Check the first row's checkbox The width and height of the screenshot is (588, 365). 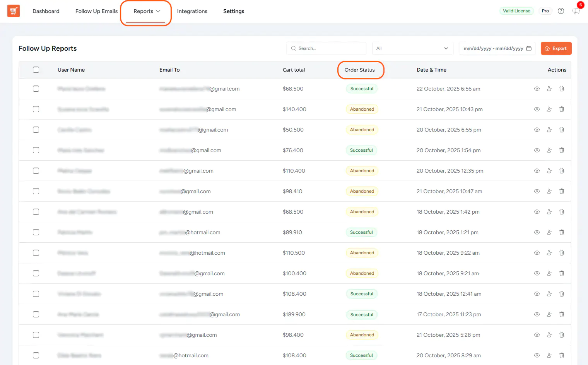[36, 88]
